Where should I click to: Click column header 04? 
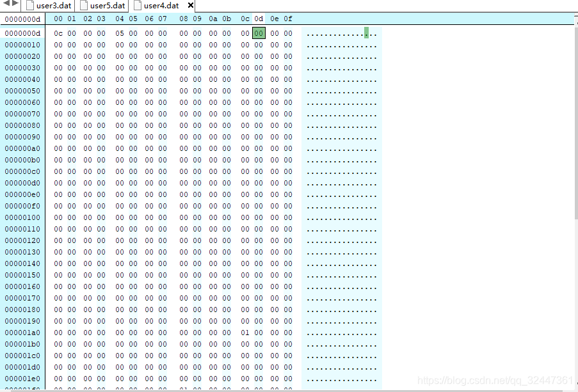click(120, 19)
